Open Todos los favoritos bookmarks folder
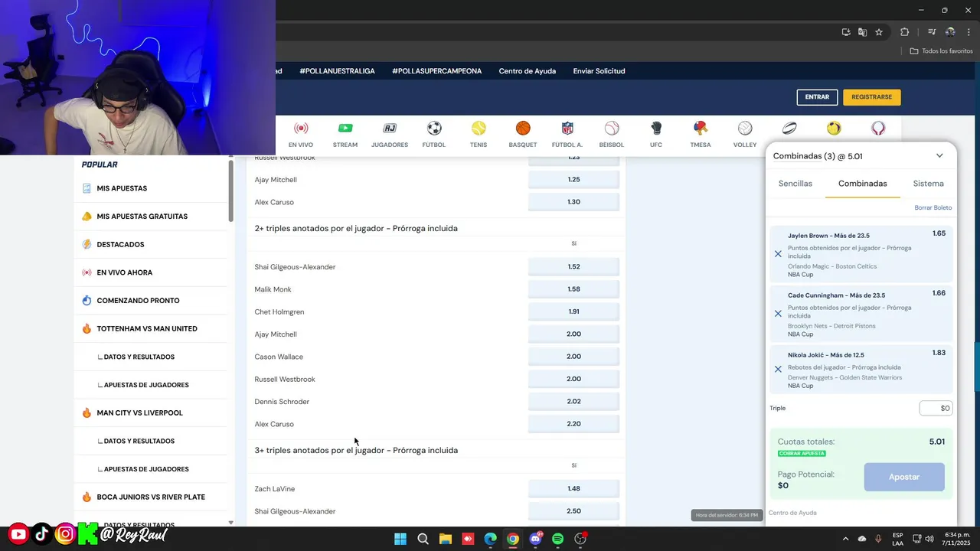The width and height of the screenshot is (980, 551). click(941, 51)
